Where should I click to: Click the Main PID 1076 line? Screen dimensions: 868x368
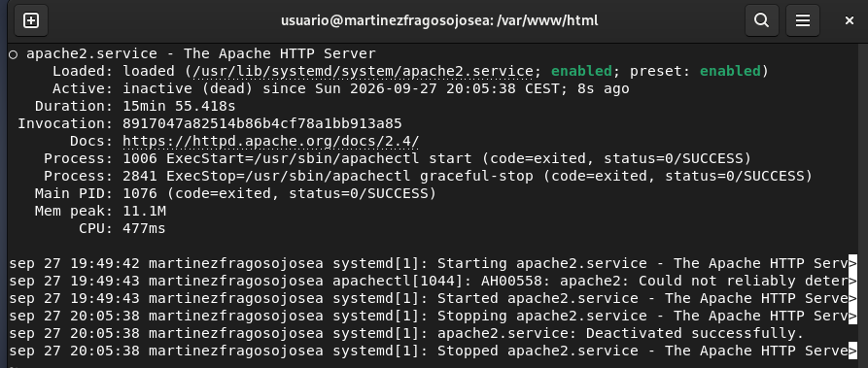click(x=235, y=193)
